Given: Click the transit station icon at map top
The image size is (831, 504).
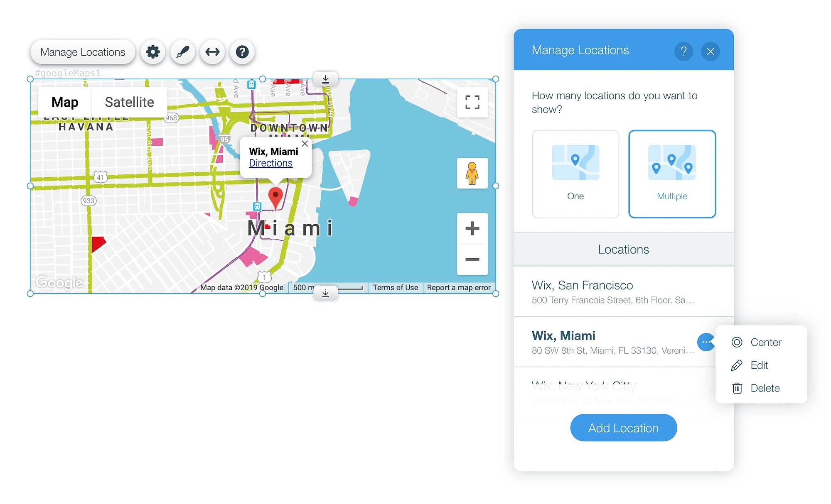Looking at the screenshot, I should click(x=251, y=85).
